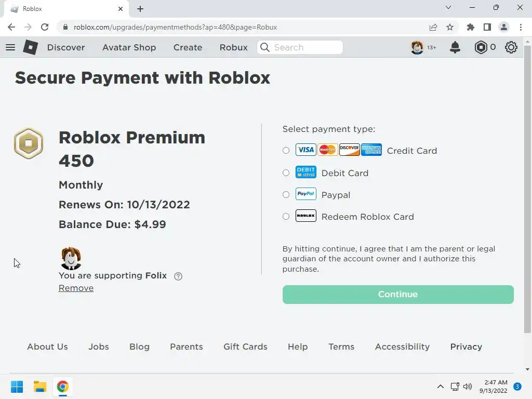Click the Roblox card logo

pyautogui.click(x=305, y=216)
